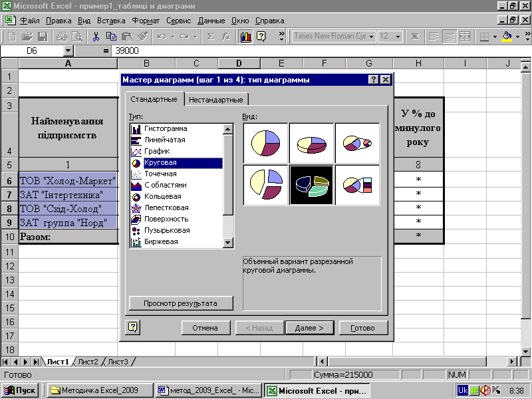Open the Формат menu
This screenshot has width=532, height=399.
point(146,21)
